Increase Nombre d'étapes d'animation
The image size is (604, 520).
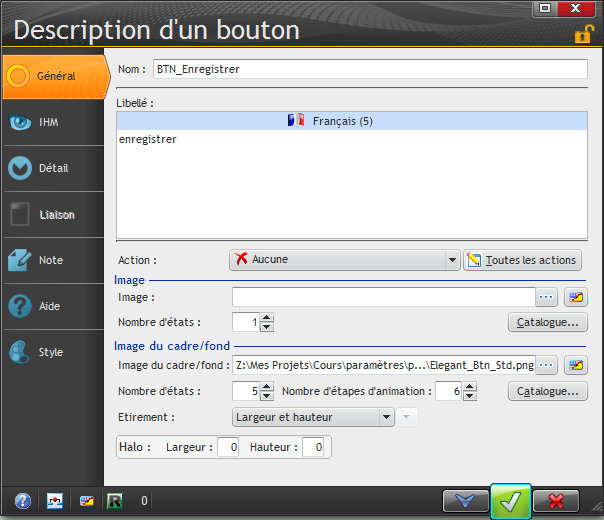point(470,386)
